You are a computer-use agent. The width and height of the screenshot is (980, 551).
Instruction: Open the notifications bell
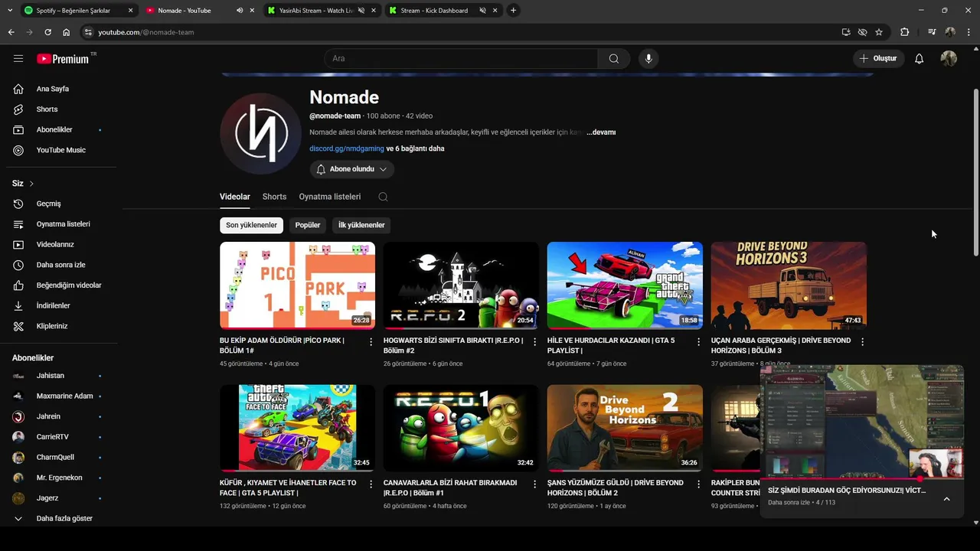[x=919, y=59]
